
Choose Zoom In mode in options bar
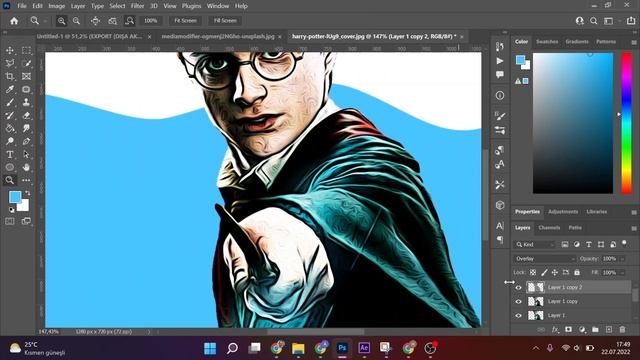pos(61,21)
